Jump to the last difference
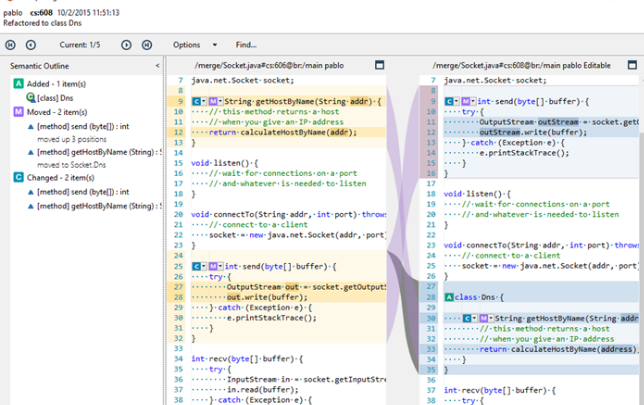The height and width of the screenshot is (405, 644). [x=147, y=45]
